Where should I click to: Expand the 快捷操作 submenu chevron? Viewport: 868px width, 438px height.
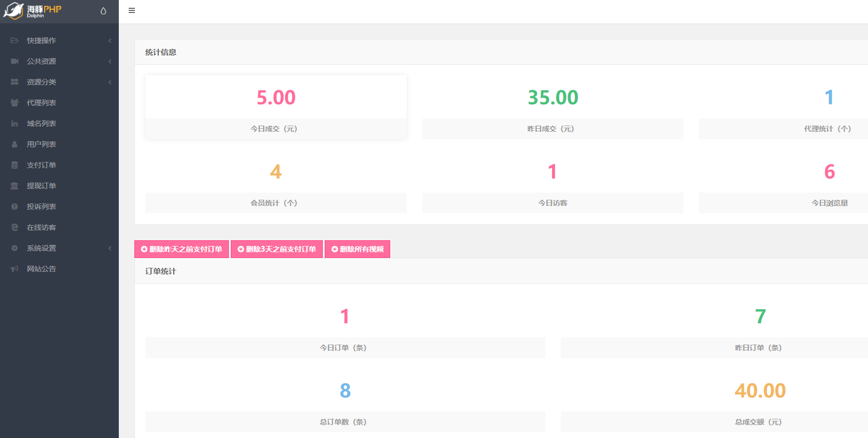[110, 40]
